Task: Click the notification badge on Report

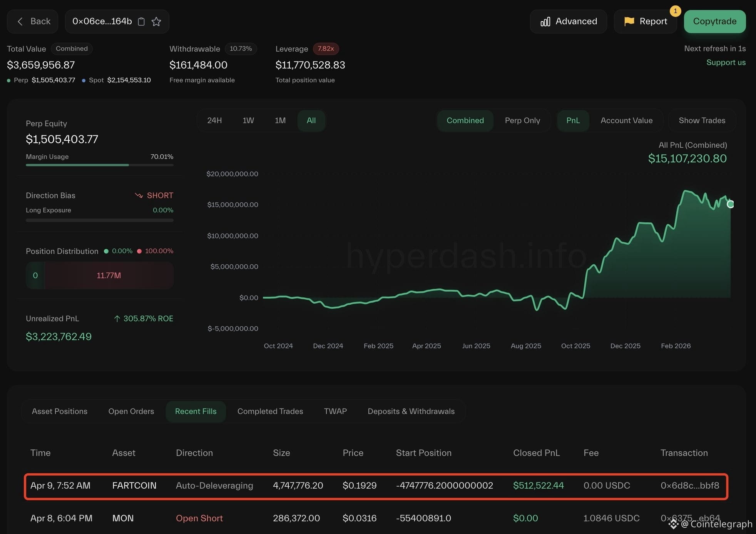Action: point(675,11)
